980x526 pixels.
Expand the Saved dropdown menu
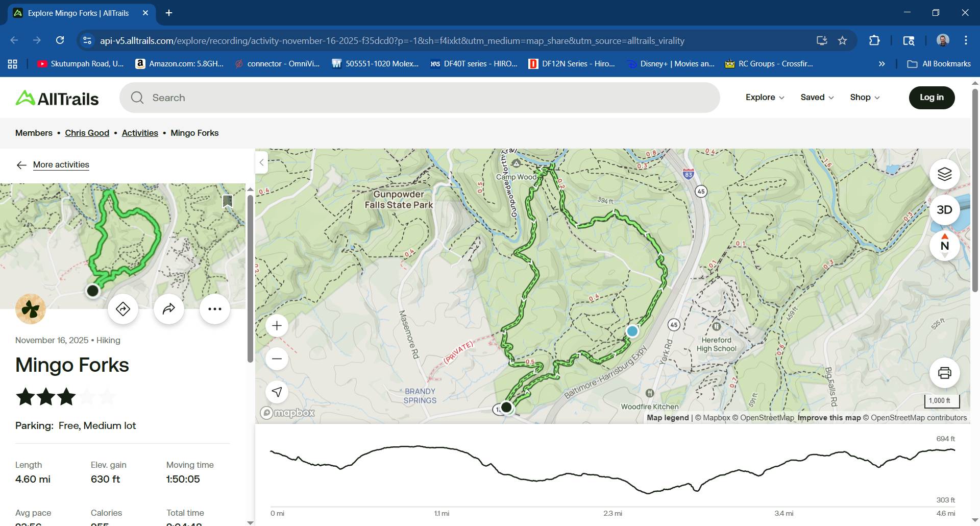[817, 98]
